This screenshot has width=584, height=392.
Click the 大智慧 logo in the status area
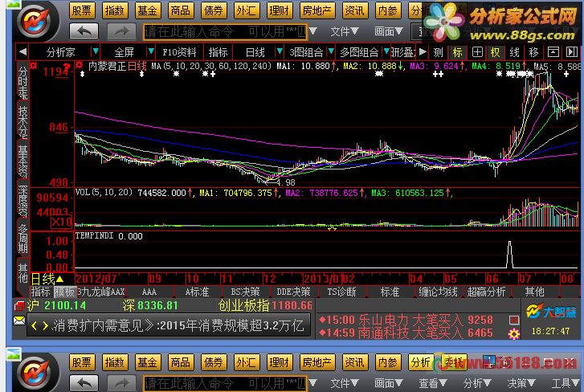click(x=550, y=312)
